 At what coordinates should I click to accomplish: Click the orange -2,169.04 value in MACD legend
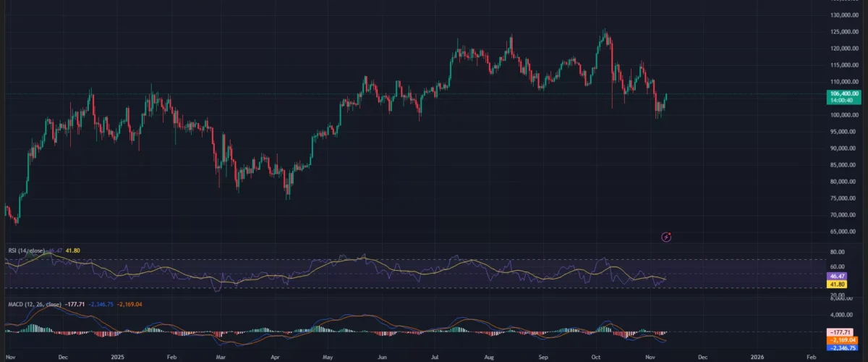pos(130,304)
